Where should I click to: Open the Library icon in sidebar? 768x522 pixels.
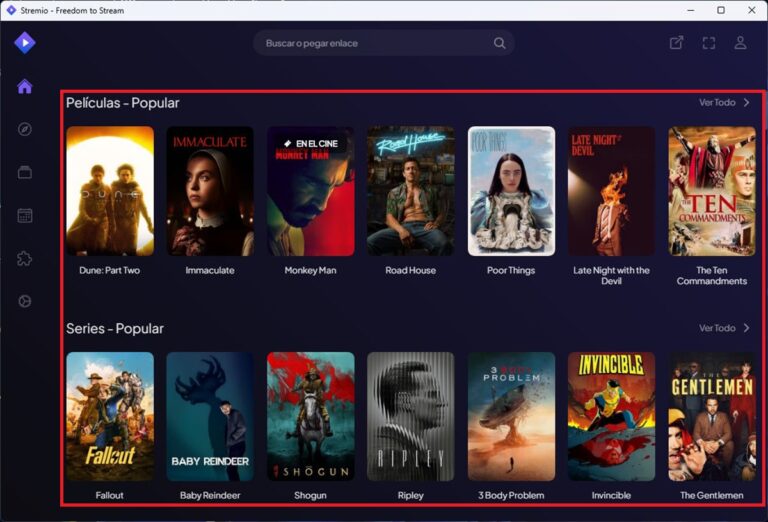tap(24, 172)
